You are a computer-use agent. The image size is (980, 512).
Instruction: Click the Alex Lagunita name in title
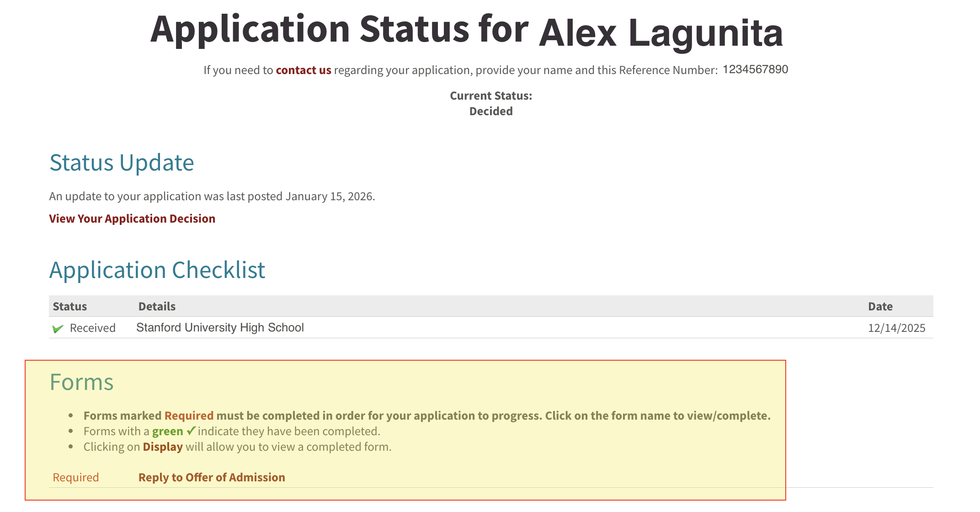661,33
